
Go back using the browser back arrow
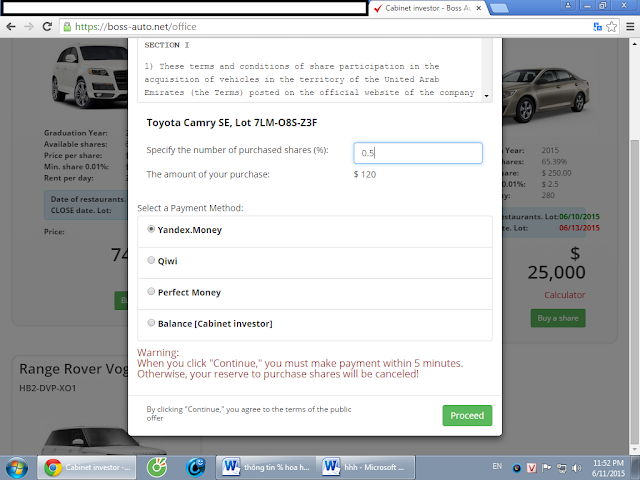point(11,27)
